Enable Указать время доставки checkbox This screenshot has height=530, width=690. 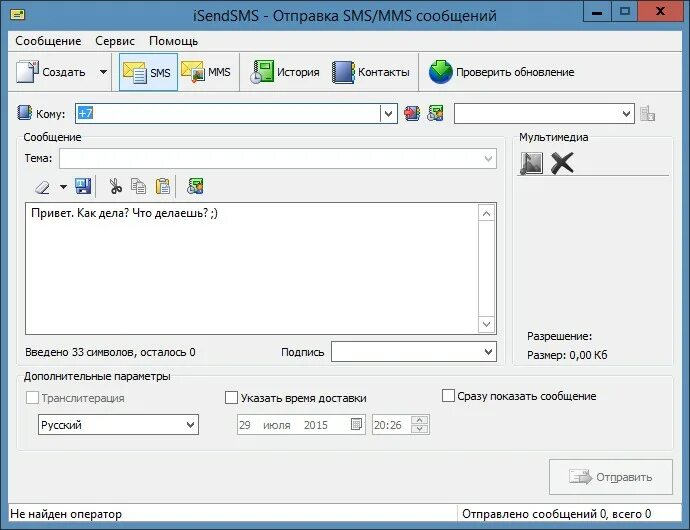tap(231, 398)
